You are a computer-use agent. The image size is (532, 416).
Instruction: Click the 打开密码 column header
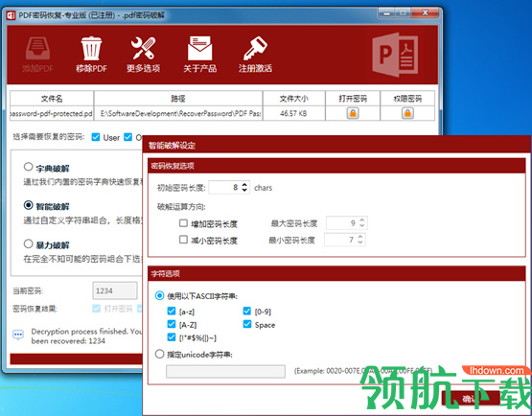[x=353, y=99]
